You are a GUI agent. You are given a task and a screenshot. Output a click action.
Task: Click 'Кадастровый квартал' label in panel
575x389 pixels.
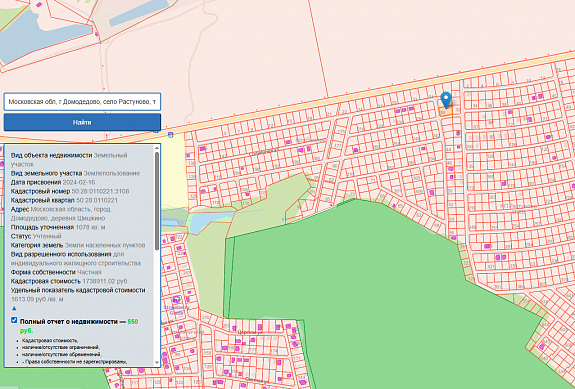(43, 200)
